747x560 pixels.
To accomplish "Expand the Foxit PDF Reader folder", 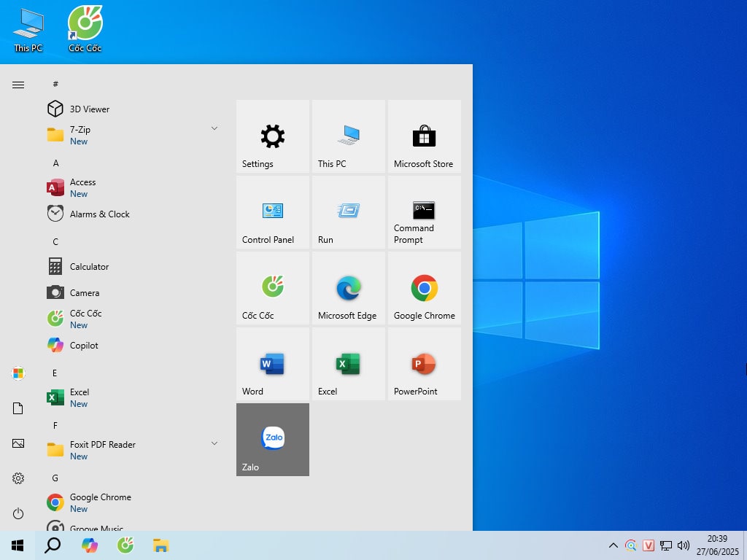I will 214,443.
